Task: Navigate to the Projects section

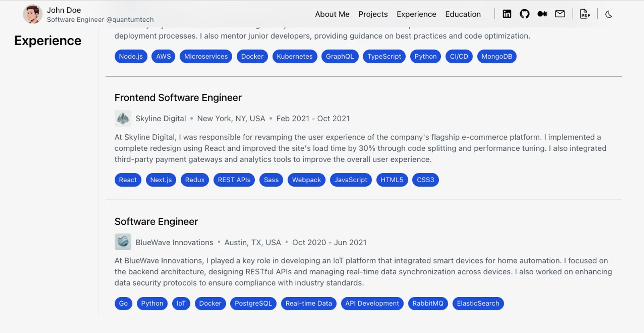Action: click(x=373, y=14)
